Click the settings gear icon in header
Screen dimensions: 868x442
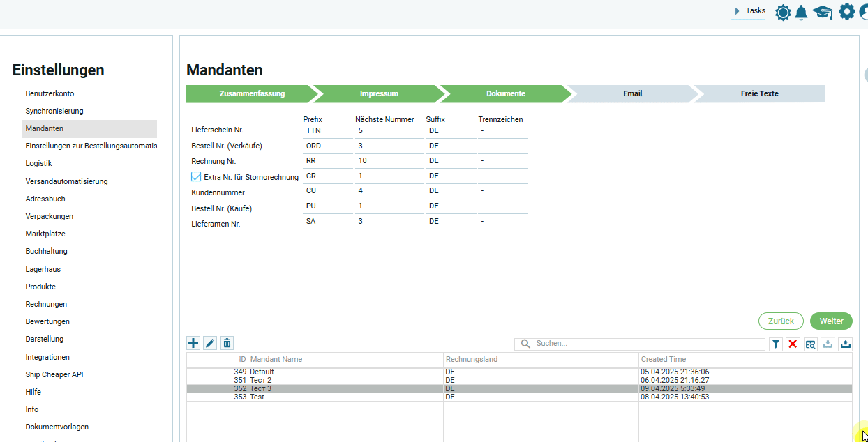click(846, 12)
